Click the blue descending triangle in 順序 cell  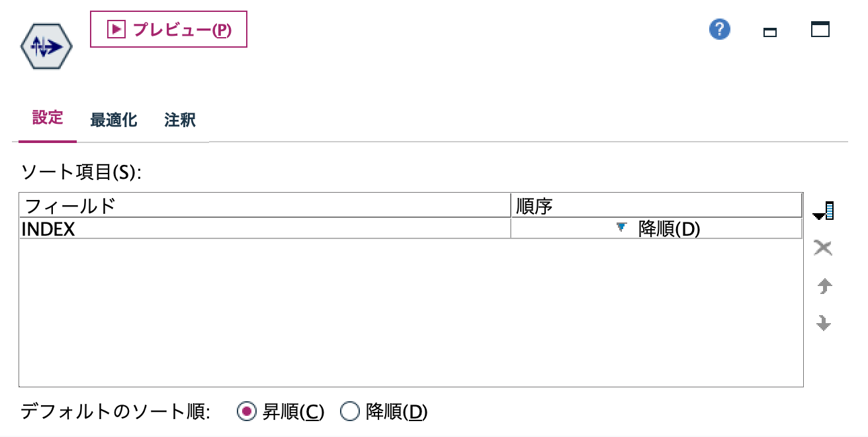(x=621, y=228)
